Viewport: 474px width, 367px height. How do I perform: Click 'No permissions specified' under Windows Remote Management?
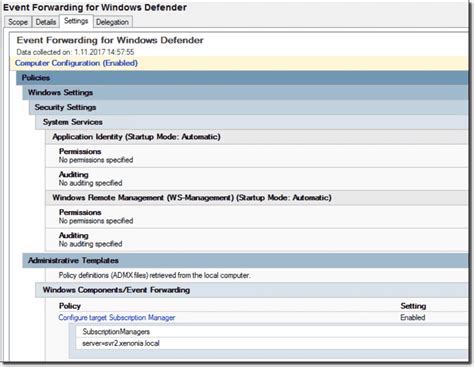tap(96, 221)
